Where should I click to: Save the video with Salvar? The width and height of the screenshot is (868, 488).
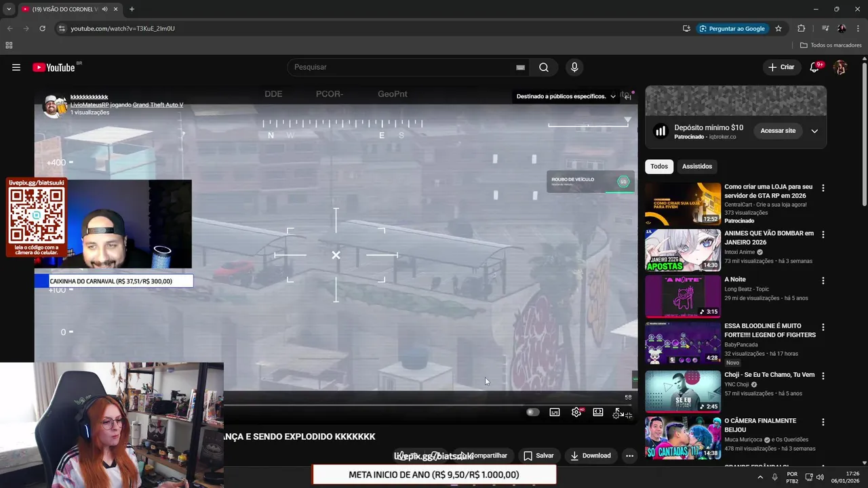[x=538, y=455]
